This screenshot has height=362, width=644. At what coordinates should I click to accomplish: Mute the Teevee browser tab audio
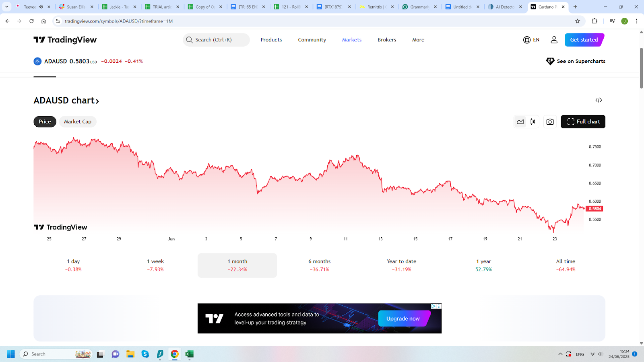(41, 7)
